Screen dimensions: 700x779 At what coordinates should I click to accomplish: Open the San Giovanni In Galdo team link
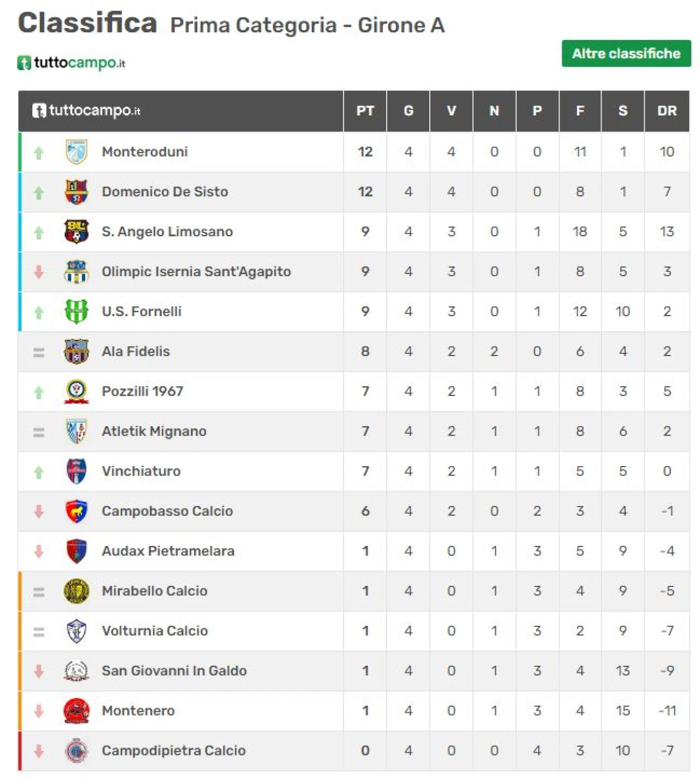pyautogui.click(x=174, y=671)
